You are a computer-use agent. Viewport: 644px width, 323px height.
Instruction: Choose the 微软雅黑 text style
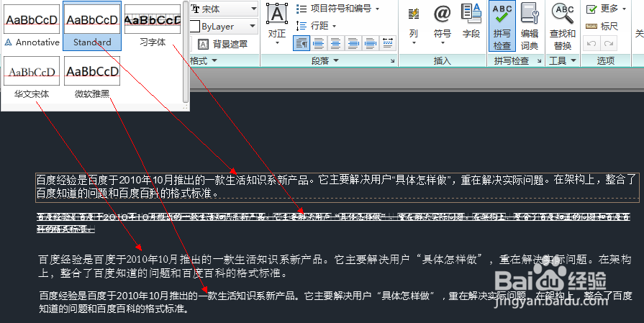pyautogui.click(x=92, y=78)
